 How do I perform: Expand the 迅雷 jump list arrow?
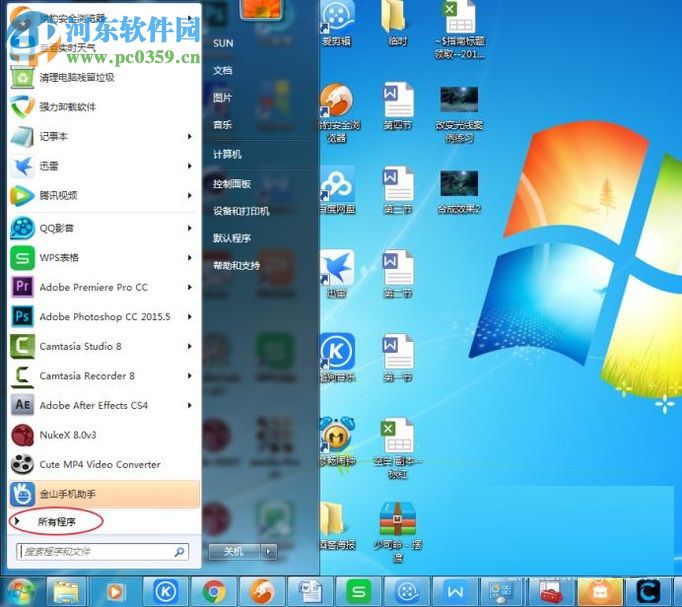pyautogui.click(x=190, y=166)
